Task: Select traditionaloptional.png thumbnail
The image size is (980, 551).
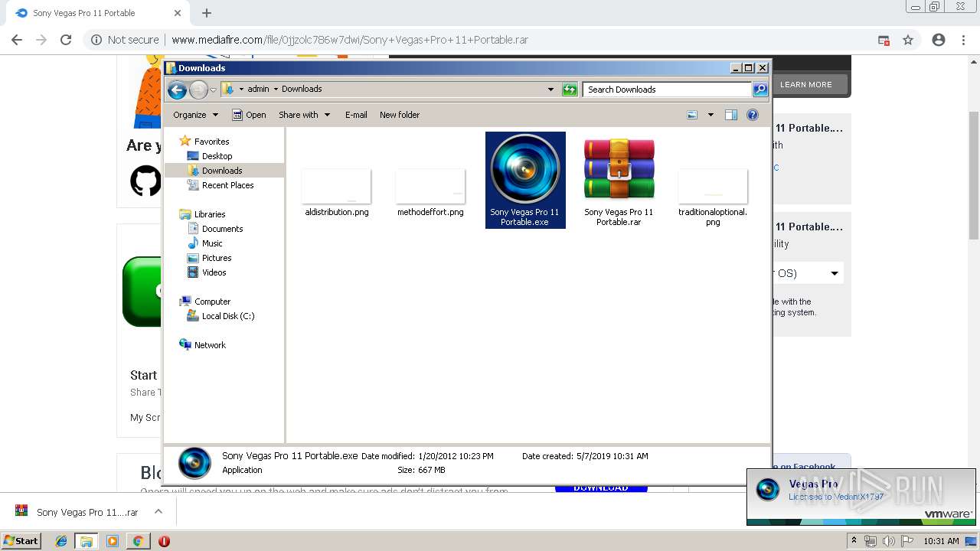Action: [713, 186]
